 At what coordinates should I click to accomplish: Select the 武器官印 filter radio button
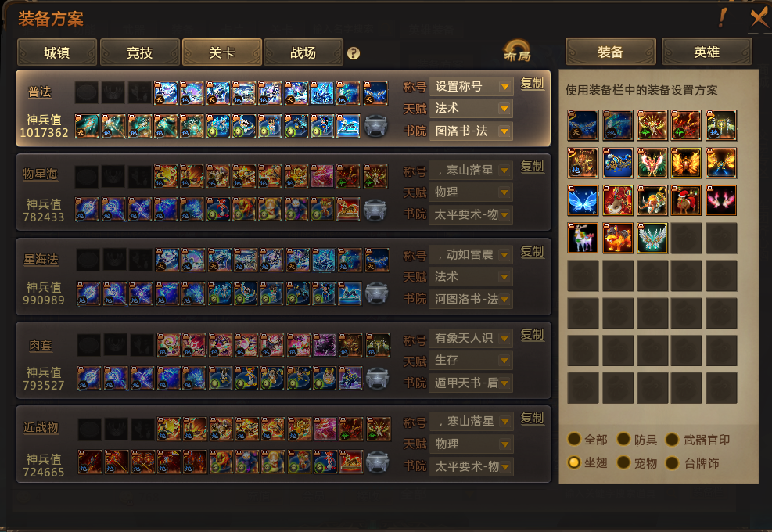[x=672, y=439]
